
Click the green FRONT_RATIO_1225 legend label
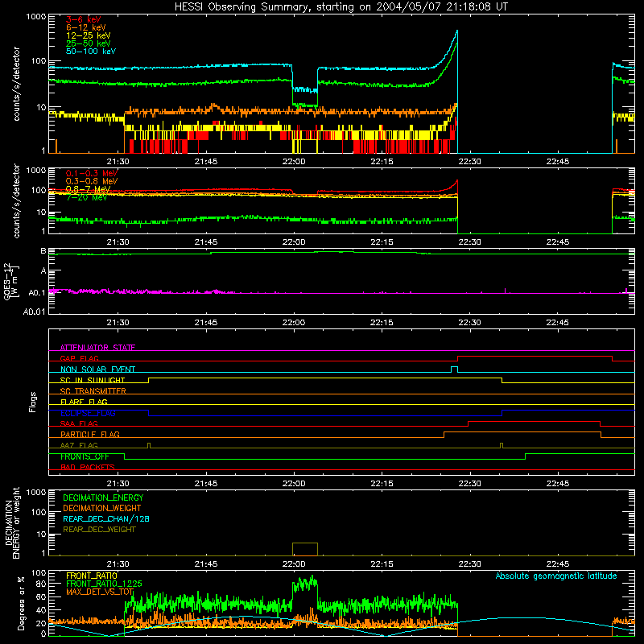[x=104, y=584]
